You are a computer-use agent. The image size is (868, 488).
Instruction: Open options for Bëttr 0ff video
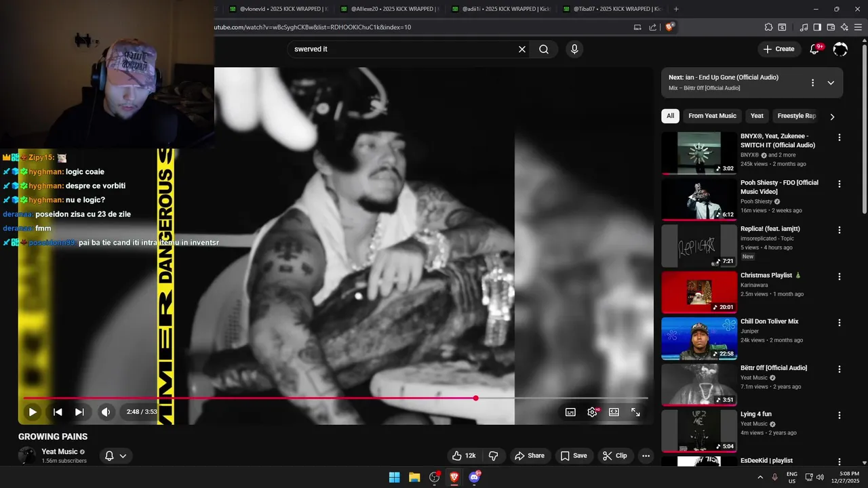840,369
